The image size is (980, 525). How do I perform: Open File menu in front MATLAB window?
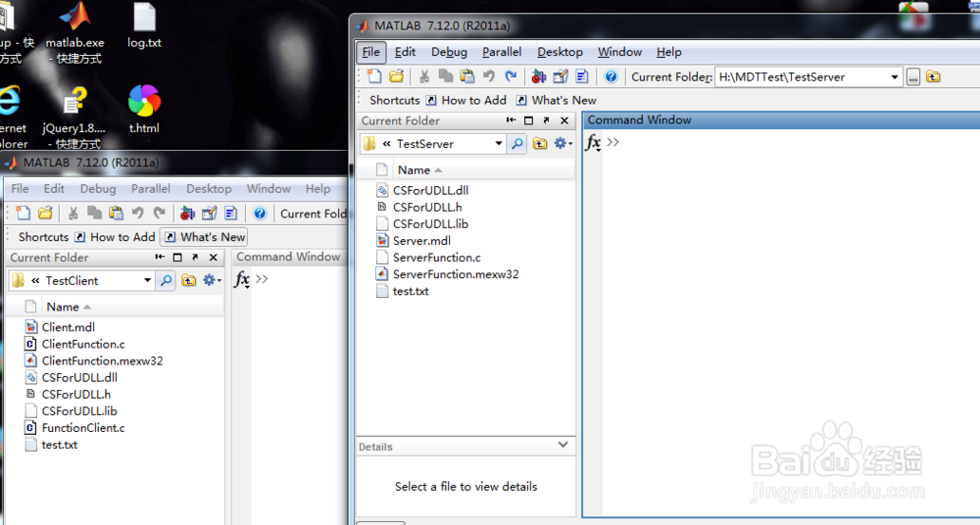point(371,52)
